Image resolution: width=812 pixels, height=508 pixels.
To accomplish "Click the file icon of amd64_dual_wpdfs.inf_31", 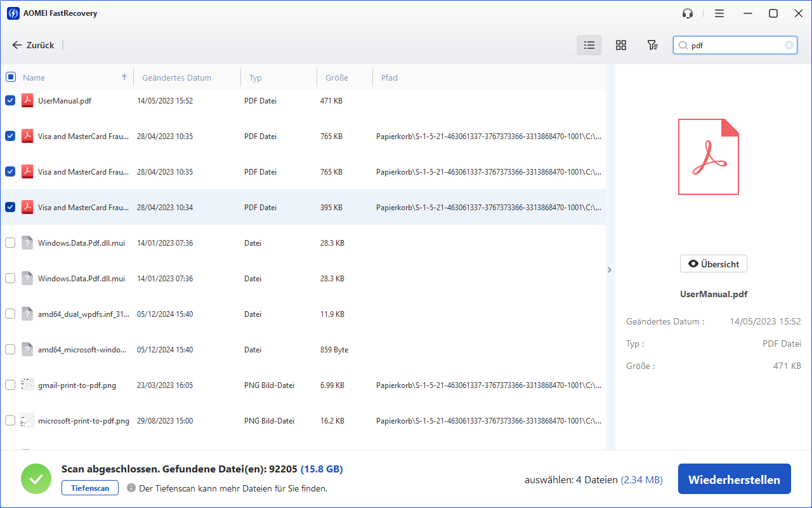I will 27,314.
